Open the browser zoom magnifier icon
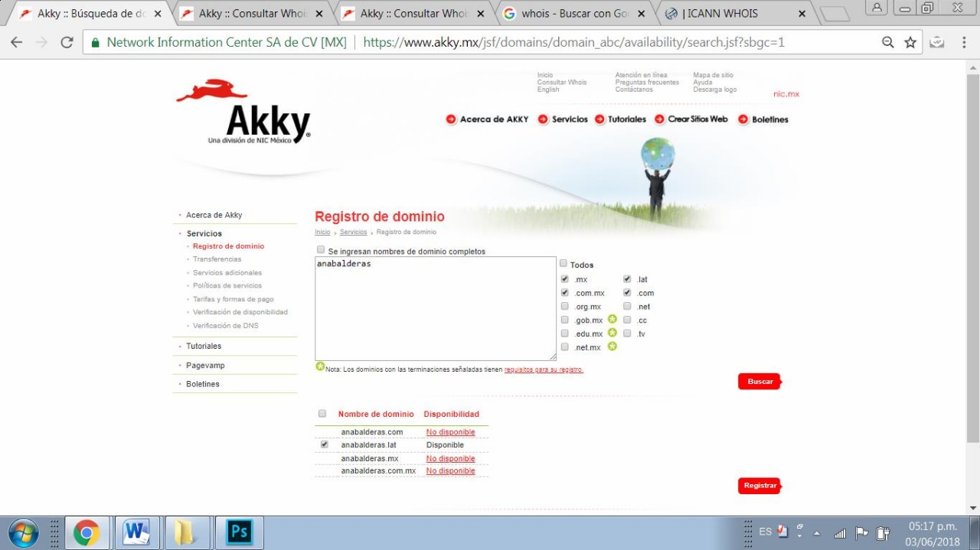 point(888,43)
